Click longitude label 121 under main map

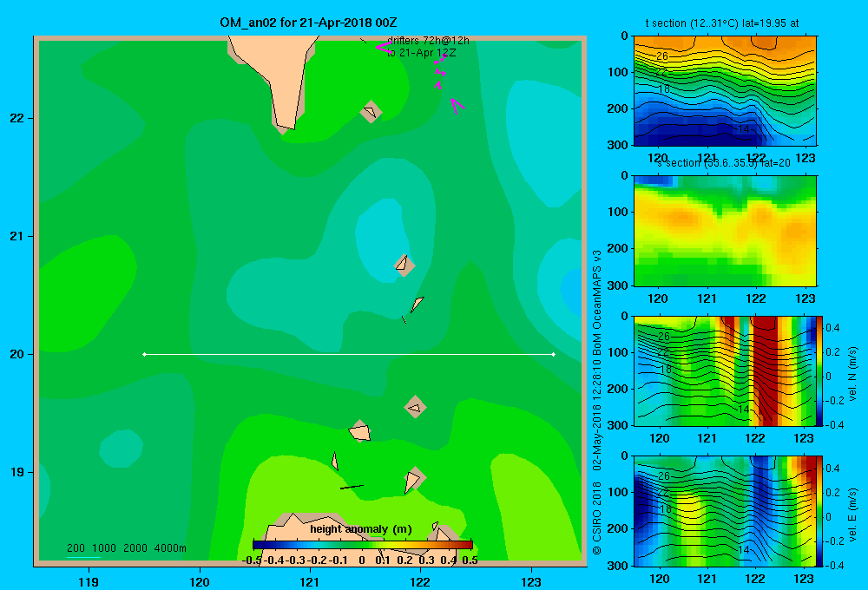click(310, 582)
